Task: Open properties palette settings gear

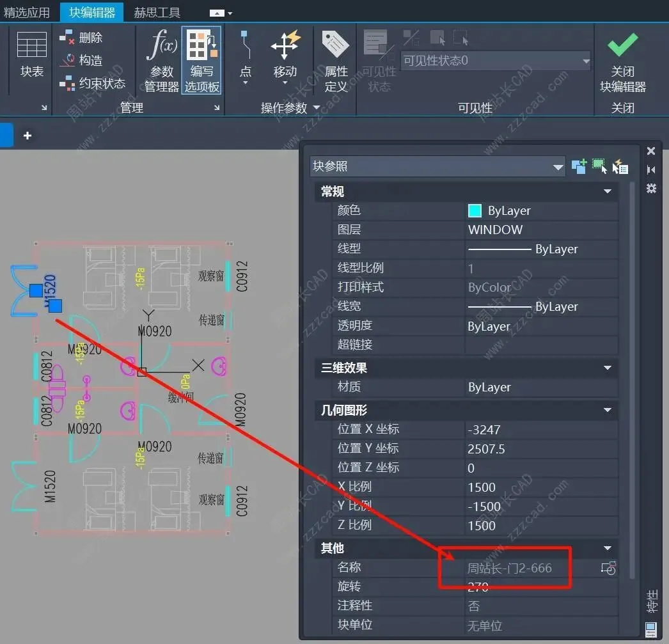Action: [651, 188]
